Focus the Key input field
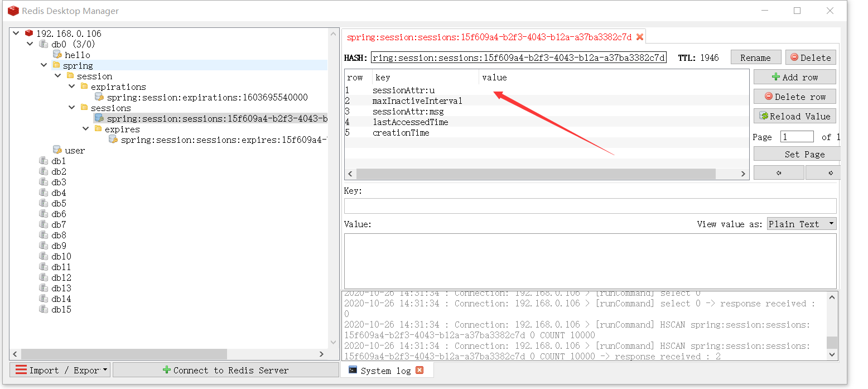Screen dimensions: 868x389 tap(590, 206)
